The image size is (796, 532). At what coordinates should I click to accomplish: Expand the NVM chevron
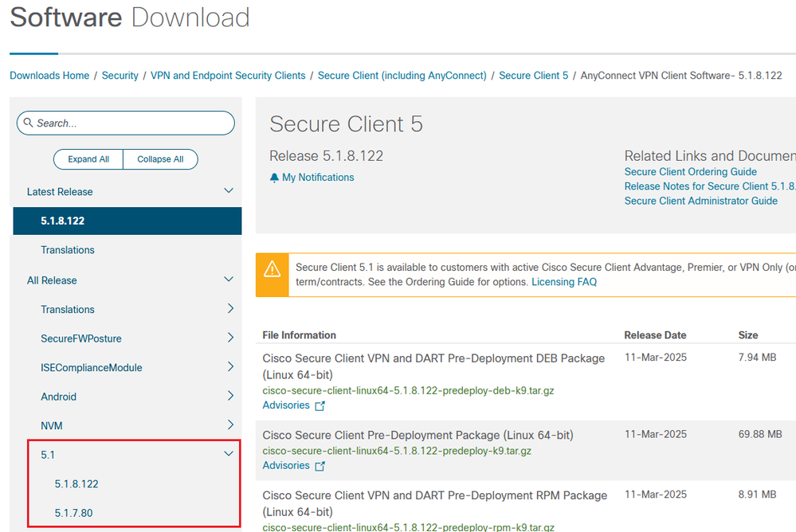click(230, 424)
